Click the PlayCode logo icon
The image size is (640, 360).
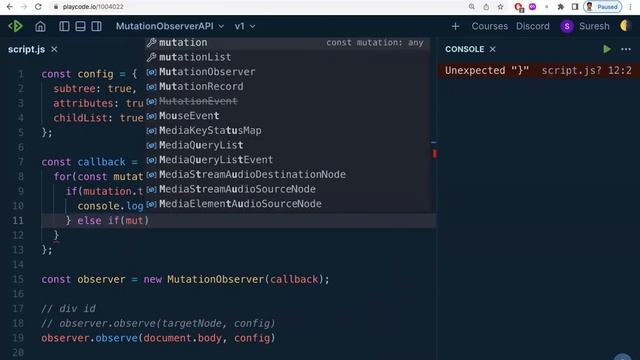click(x=16, y=26)
